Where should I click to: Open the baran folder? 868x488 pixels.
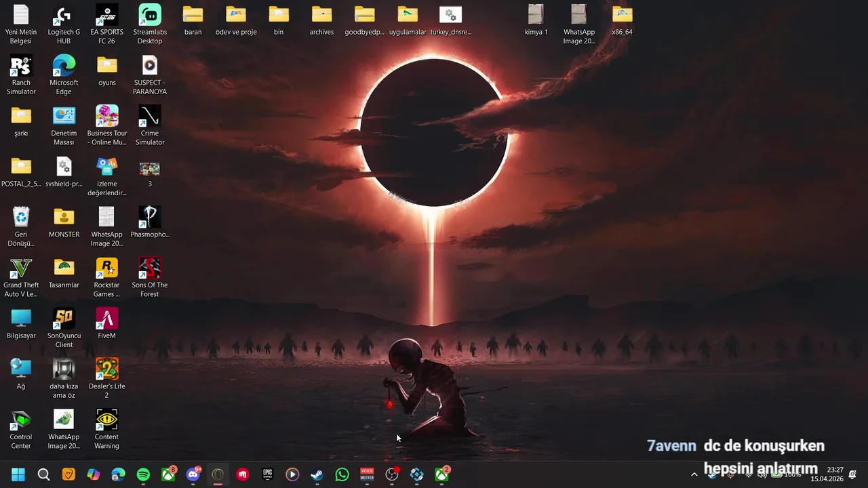click(193, 20)
